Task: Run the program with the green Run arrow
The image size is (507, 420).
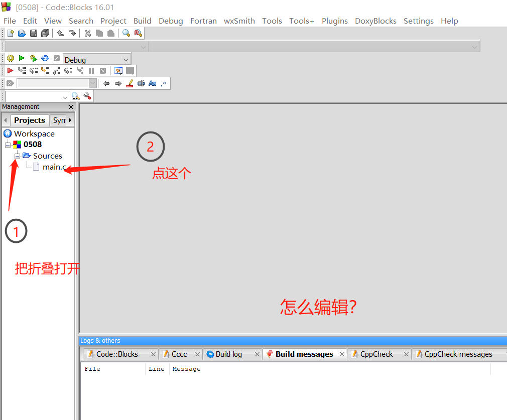Action: (x=22, y=58)
